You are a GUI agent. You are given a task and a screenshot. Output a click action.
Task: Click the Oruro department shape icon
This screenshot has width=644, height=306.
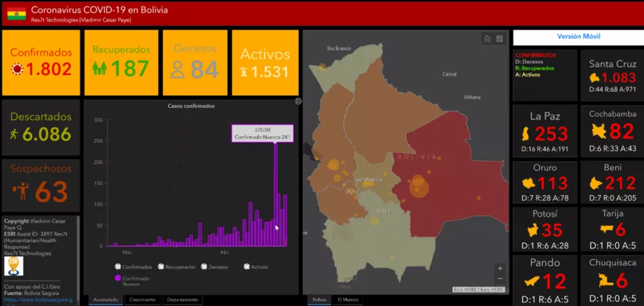click(x=528, y=183)
